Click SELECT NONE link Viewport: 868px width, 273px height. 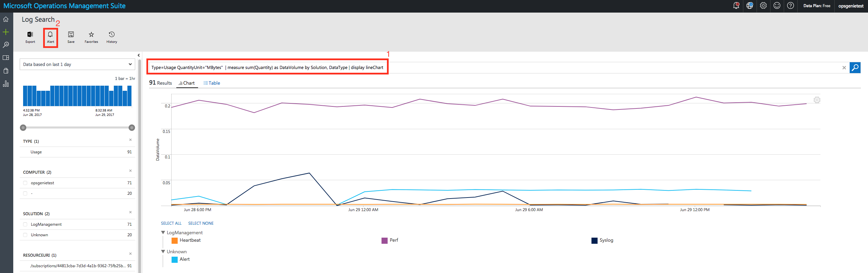pos(201,223)
